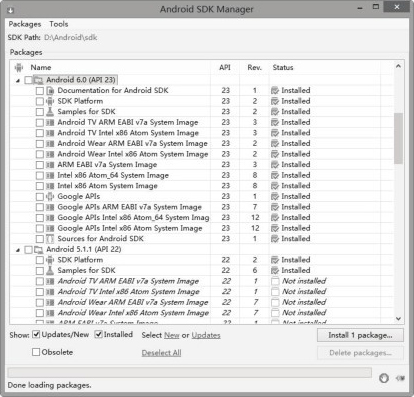Click the Done loading packages status text

pyautogui.click(x=49, y=385)
